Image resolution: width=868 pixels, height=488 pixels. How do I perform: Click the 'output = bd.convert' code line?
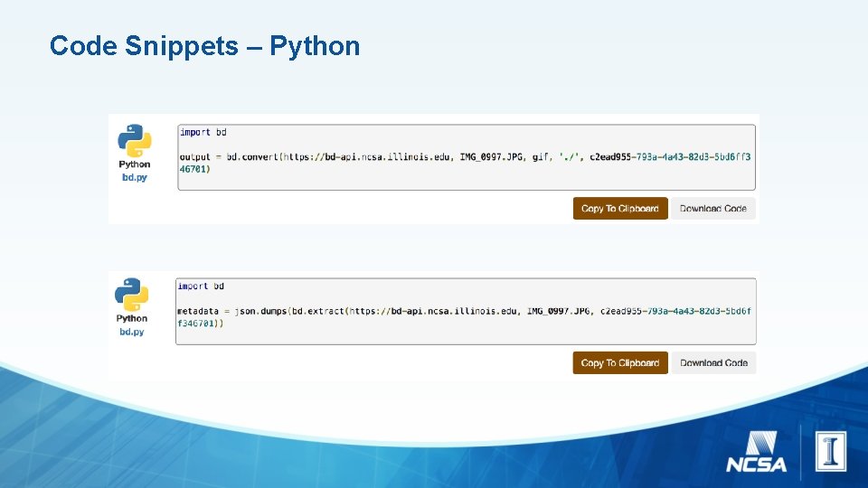click(x=465, y=163)
